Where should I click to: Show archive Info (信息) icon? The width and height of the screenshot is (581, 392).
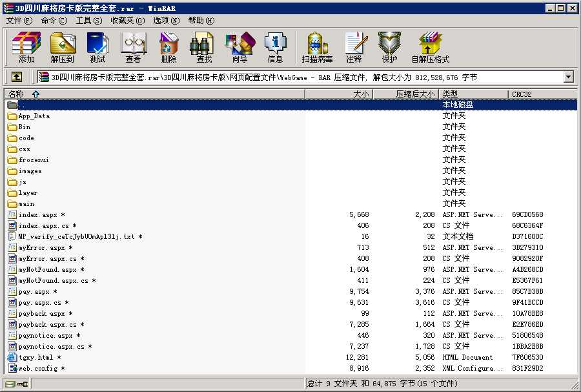[x=275, y=47]
